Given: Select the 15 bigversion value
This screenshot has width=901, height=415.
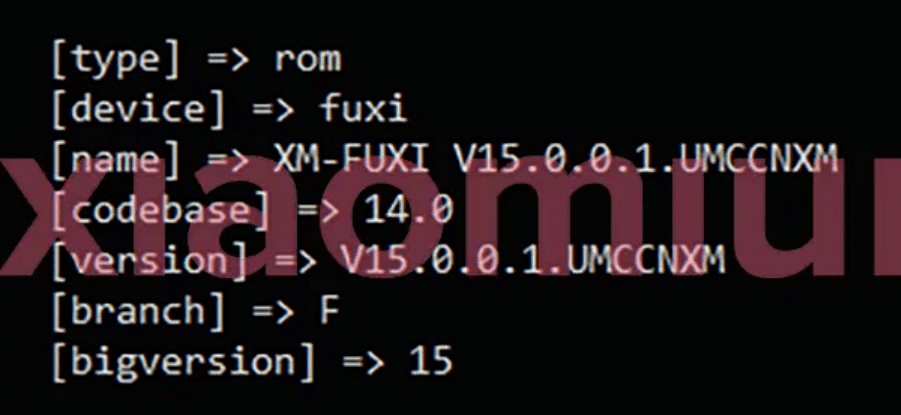Looking at the screenshot, I should click(x=431, y=362).
